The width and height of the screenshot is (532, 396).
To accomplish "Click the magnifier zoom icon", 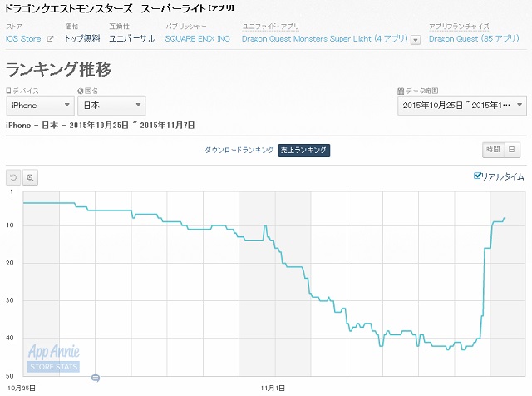I will click(30, 177).
